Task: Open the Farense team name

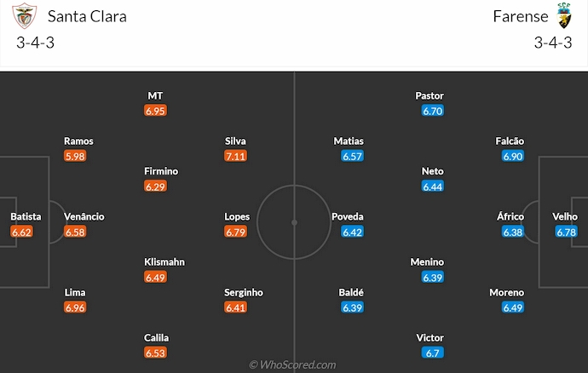Action: click(x=519, y=16)
